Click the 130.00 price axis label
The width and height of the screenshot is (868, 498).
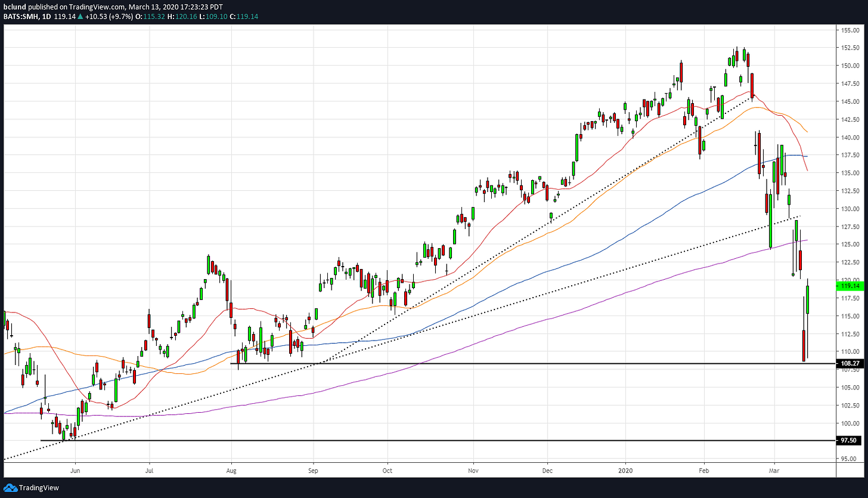pyautogui.click(x=850, y=209)
